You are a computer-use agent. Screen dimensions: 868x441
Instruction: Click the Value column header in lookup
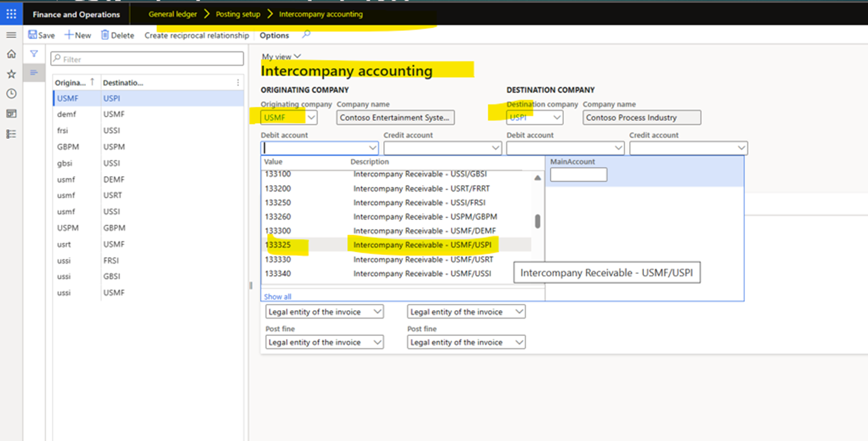tap(273, 162)
